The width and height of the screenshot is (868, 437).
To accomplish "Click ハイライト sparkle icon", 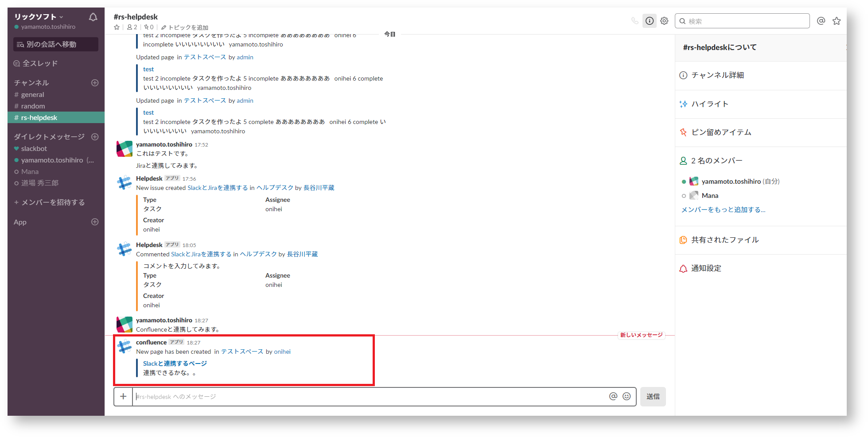I will coord(683,104).
